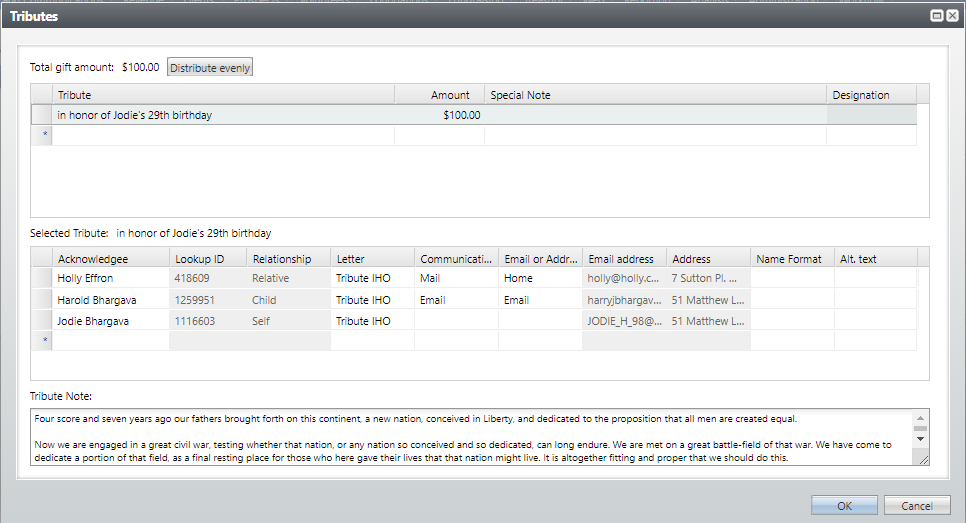The height and width of the screenshot is (523, 966).
Task: Open the Email or Address cell for Jodie Bhargava
Action: click(x=540, y=321)
